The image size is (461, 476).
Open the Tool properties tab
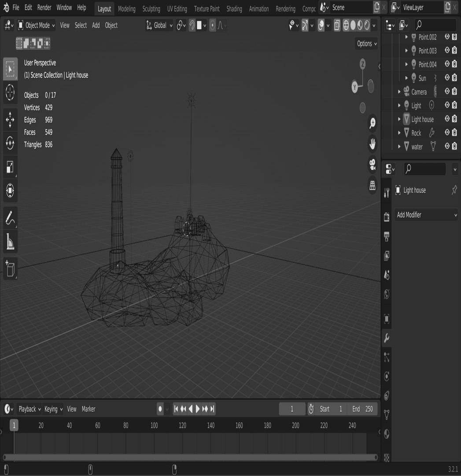(387, 192)
